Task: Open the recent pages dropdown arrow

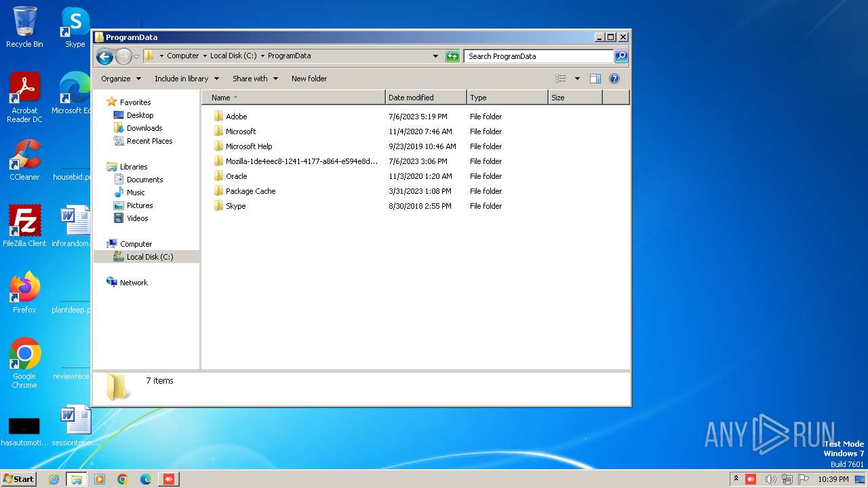Action: coord(136,56)
